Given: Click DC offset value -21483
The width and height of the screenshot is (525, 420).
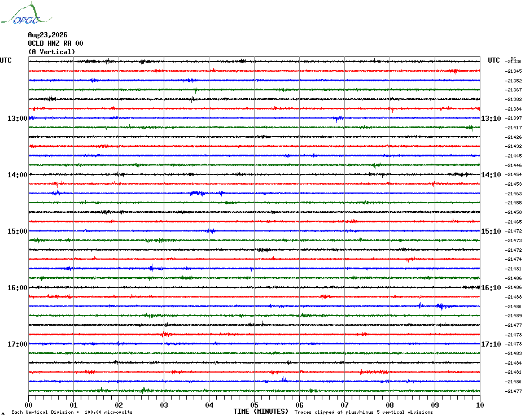Looking at the screenshot, I should 513,353.
